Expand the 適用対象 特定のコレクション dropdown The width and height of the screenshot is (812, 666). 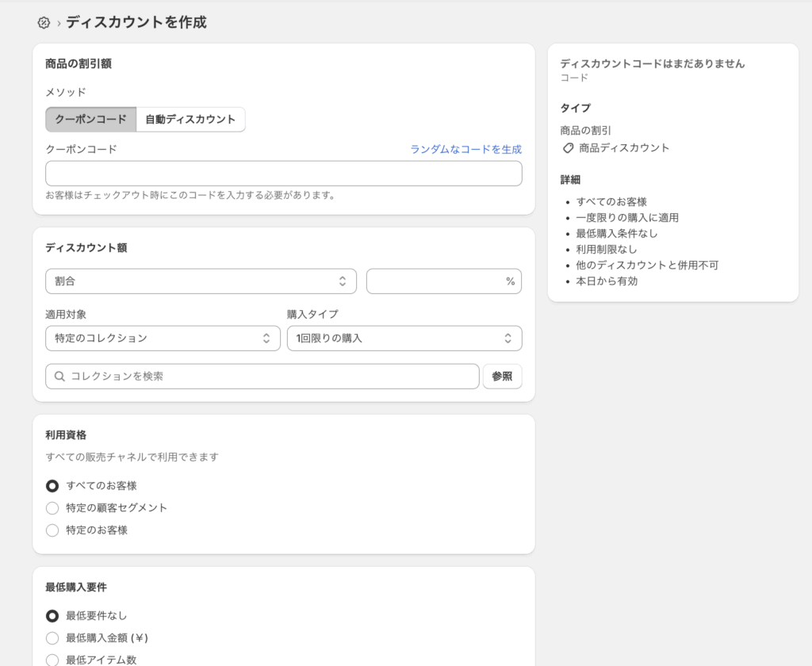point(163,339)
